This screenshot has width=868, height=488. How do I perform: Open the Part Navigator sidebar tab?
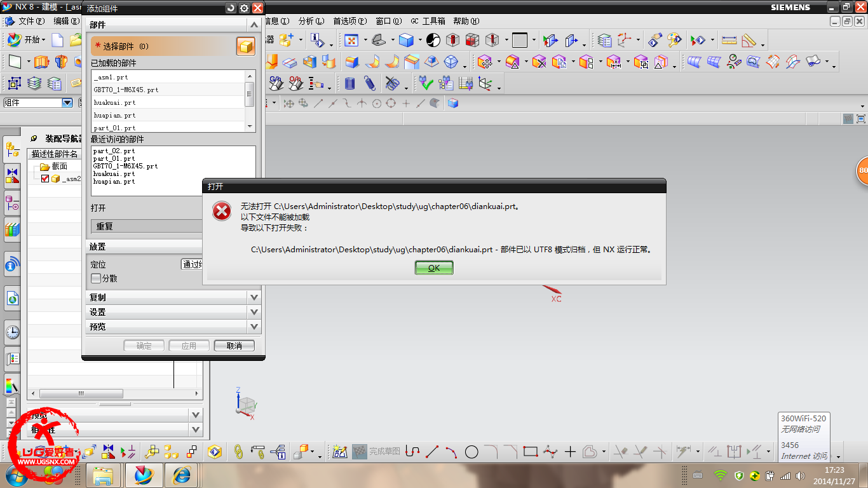pyautogui.click(x=12, y=203)
